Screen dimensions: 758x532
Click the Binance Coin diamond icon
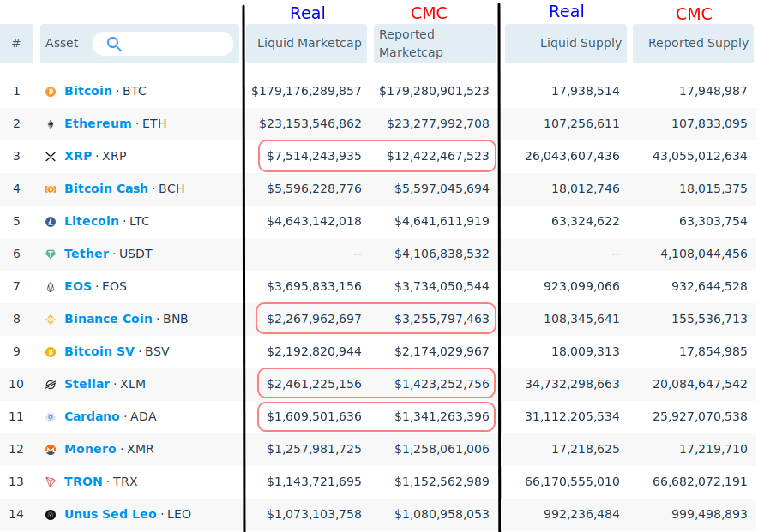tap(50, 319)
